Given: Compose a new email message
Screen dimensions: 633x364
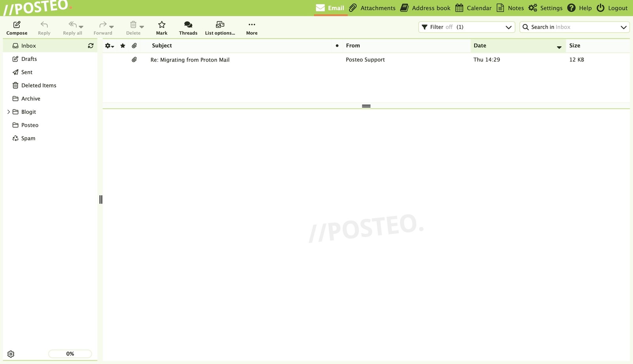Looking at the screenshot, I should coord(17,28).
